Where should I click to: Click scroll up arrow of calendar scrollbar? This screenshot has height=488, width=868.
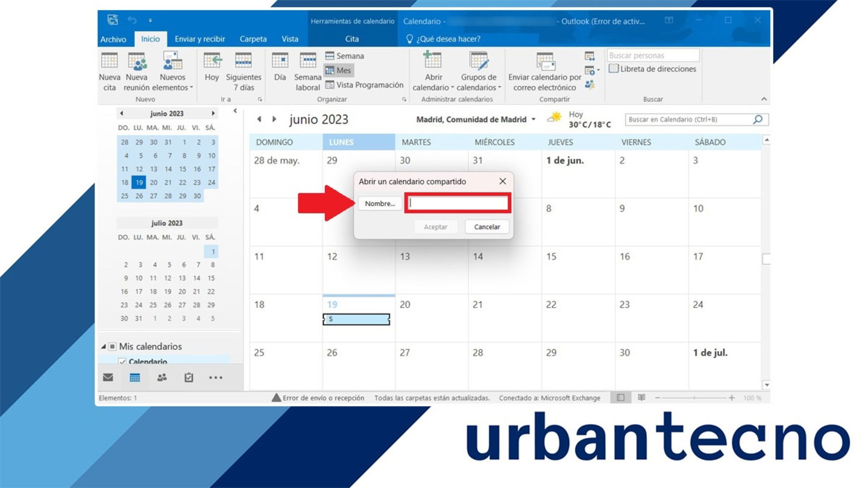tap(766, 140)
